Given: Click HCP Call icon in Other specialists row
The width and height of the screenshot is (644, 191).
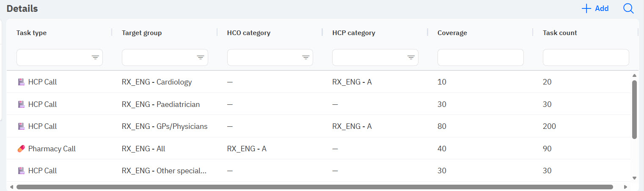Looking at the screenshot, I should [x=21, y=171].
